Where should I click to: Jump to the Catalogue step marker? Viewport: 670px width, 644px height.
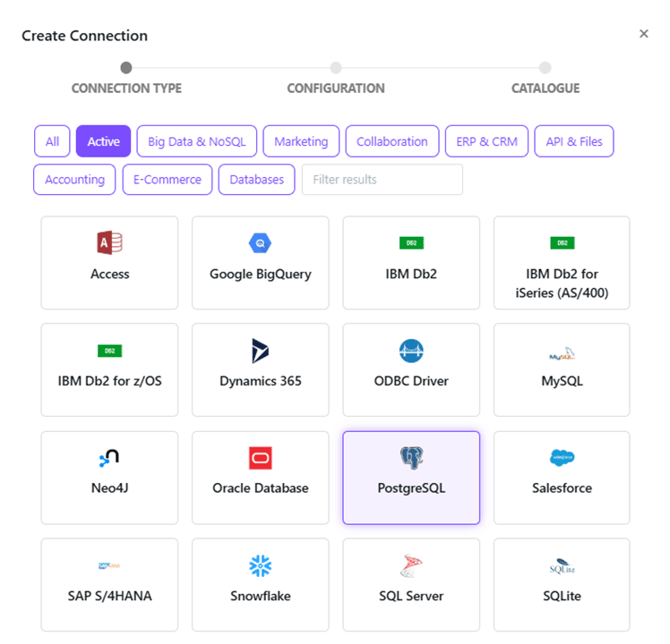pos(545,68)
